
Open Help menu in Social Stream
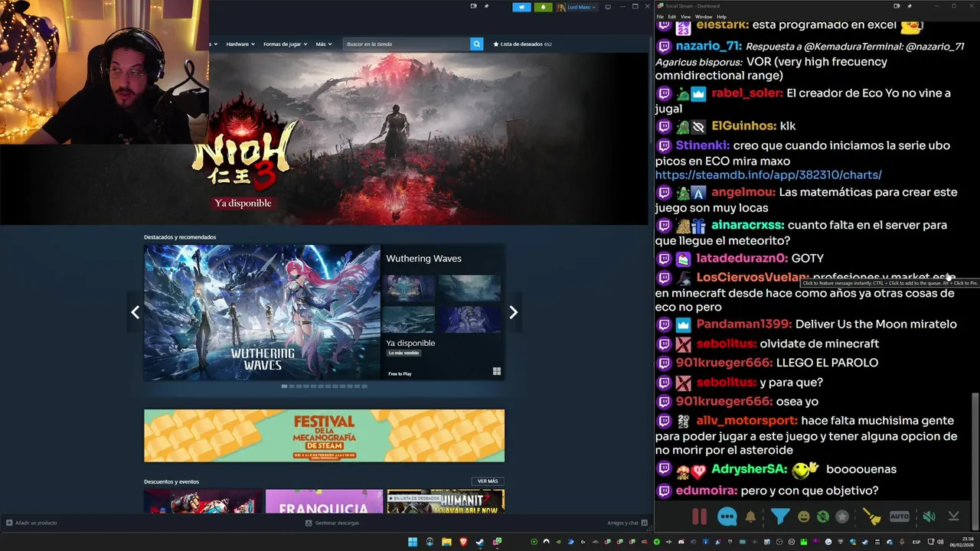point(721,16)
